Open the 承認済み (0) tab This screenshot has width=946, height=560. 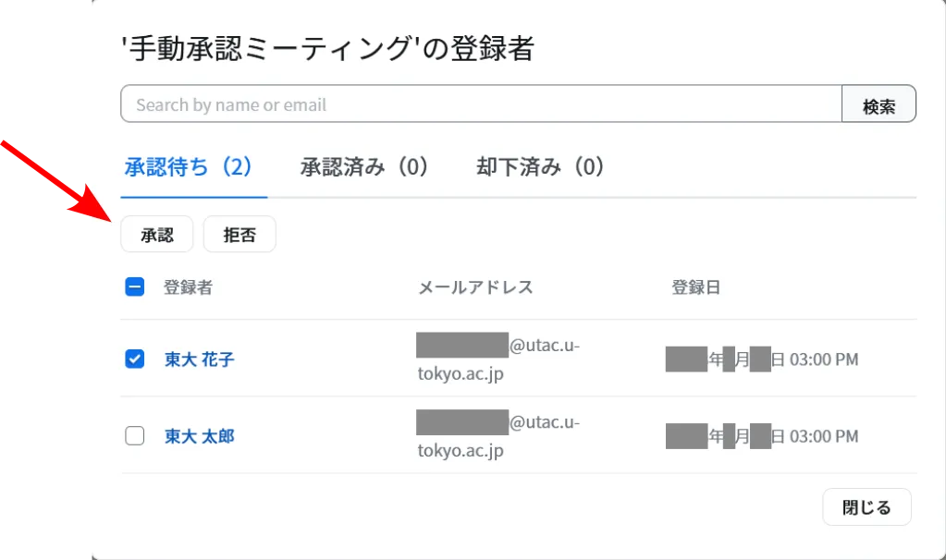click(364, 167)
